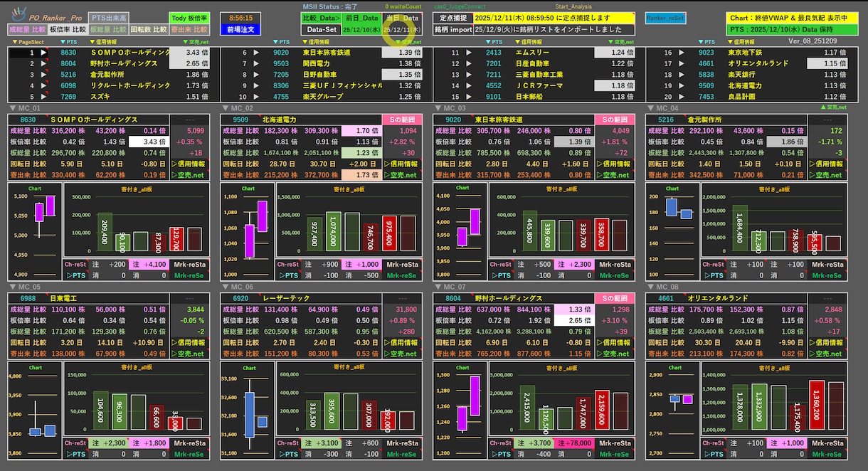868x471 pixels.
Task: Toggle the Chart 終値VWAP & 最良気配 display
Action: tap(793, 18)
